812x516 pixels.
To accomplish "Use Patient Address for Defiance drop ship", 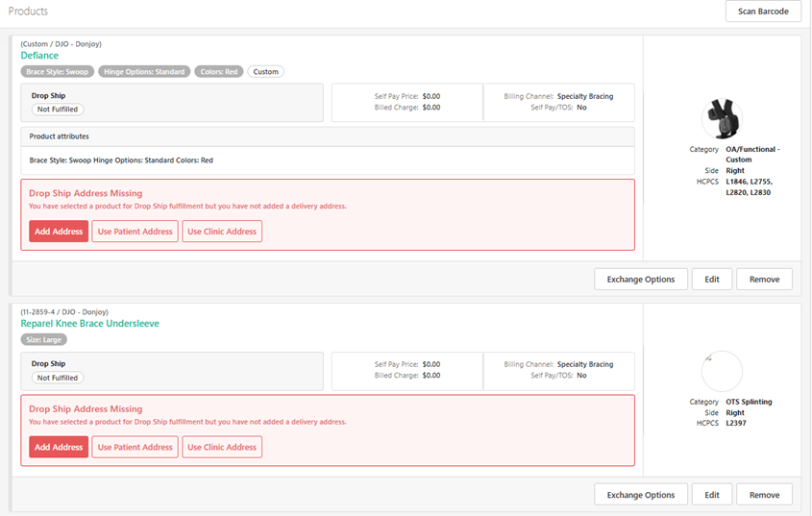I will pos(135,232).
